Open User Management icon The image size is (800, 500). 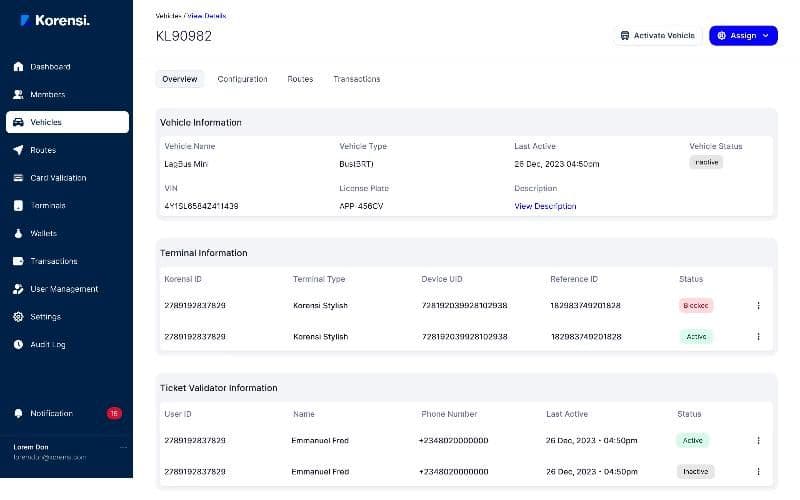pos(18,289)
